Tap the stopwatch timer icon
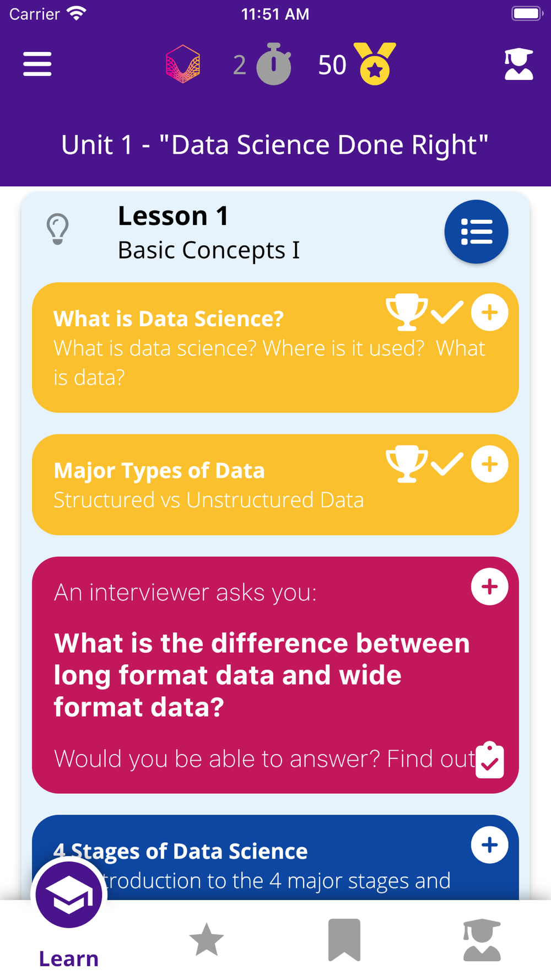This screenshot has width=551, height=980. [274, 64]
